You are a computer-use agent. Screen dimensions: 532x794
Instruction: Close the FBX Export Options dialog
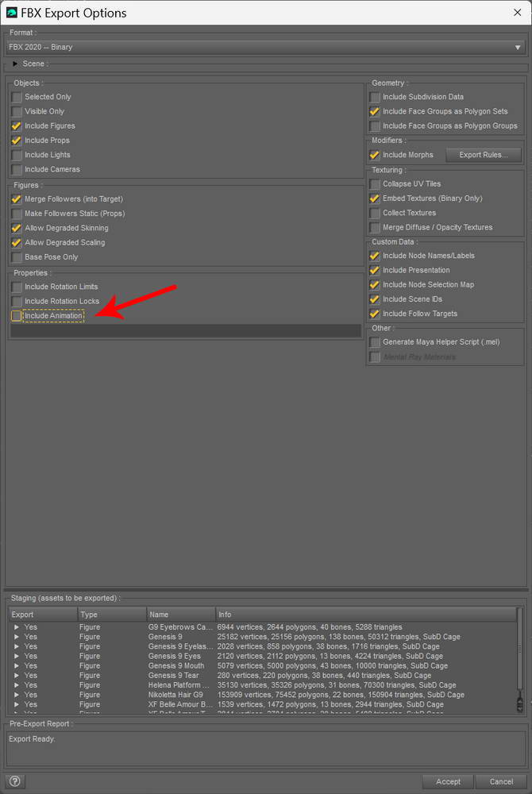coord(518,12)
